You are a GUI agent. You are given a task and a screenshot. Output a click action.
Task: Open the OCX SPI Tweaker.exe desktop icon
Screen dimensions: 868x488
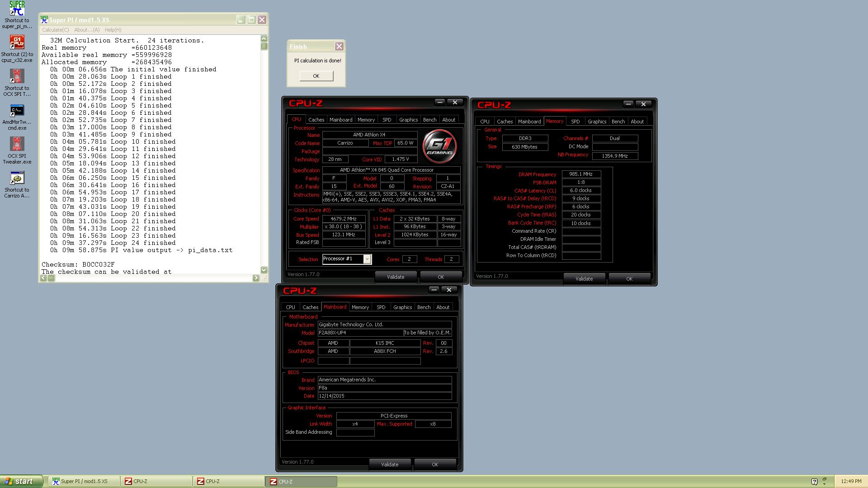pos(17,150)
